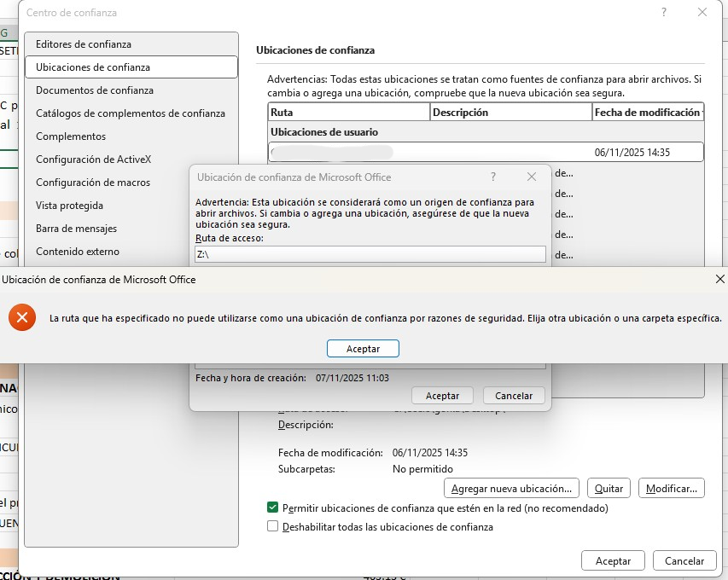
Task: Click the red error icon in message
Action: (x=22, y=317)
